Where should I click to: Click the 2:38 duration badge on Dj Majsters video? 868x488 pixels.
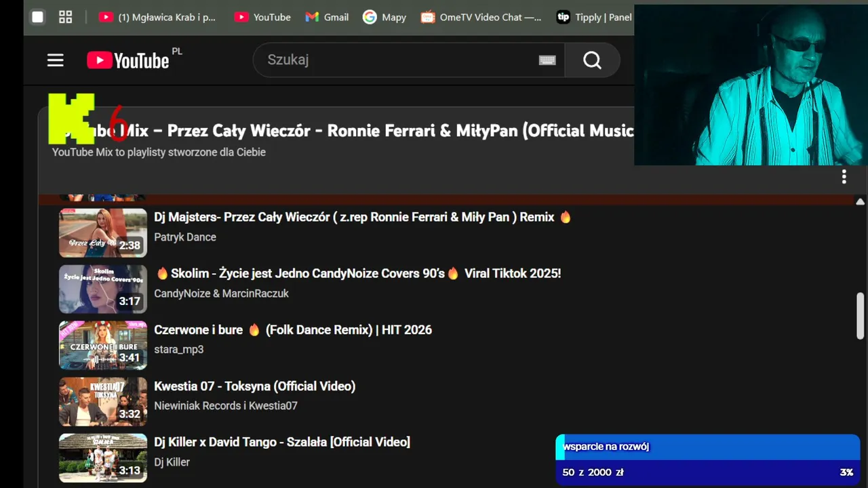coord(130,245)
